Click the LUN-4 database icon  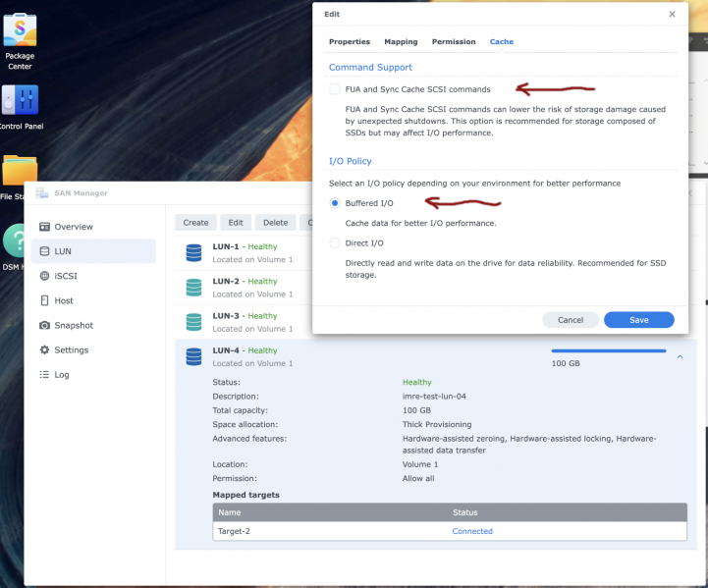[x=193, y=356]
